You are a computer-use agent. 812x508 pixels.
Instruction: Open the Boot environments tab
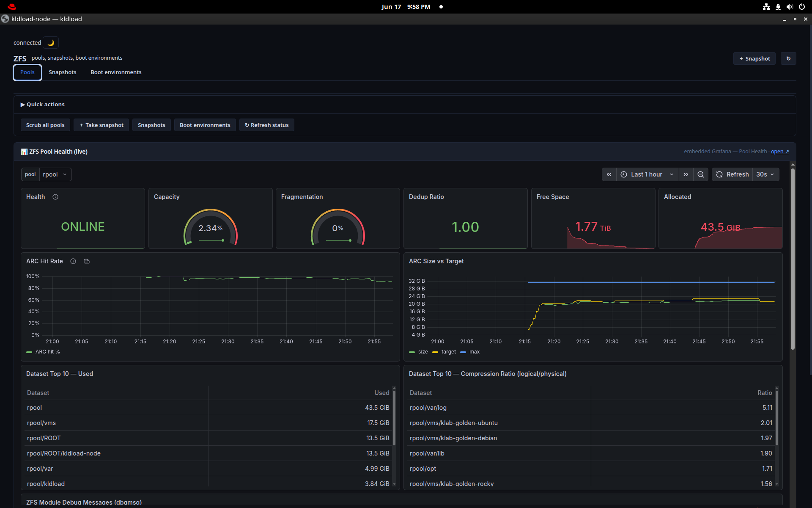tap(116, 72)
